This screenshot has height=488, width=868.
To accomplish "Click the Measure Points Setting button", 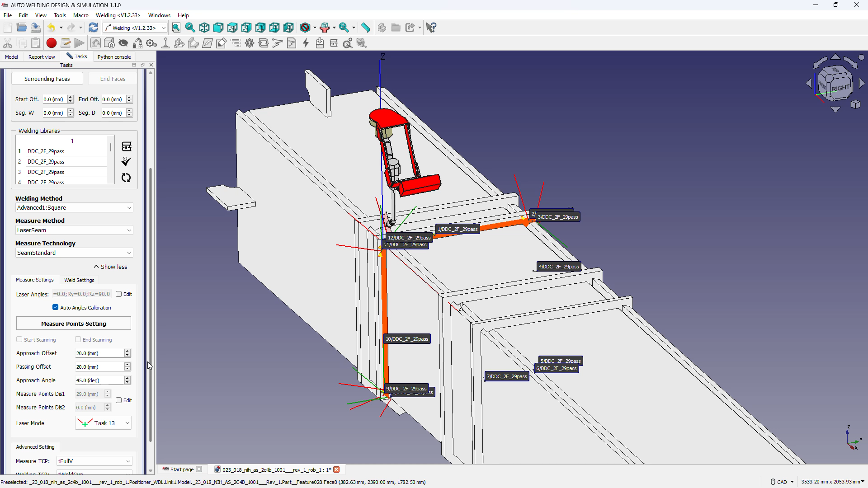I will point(74,324).
